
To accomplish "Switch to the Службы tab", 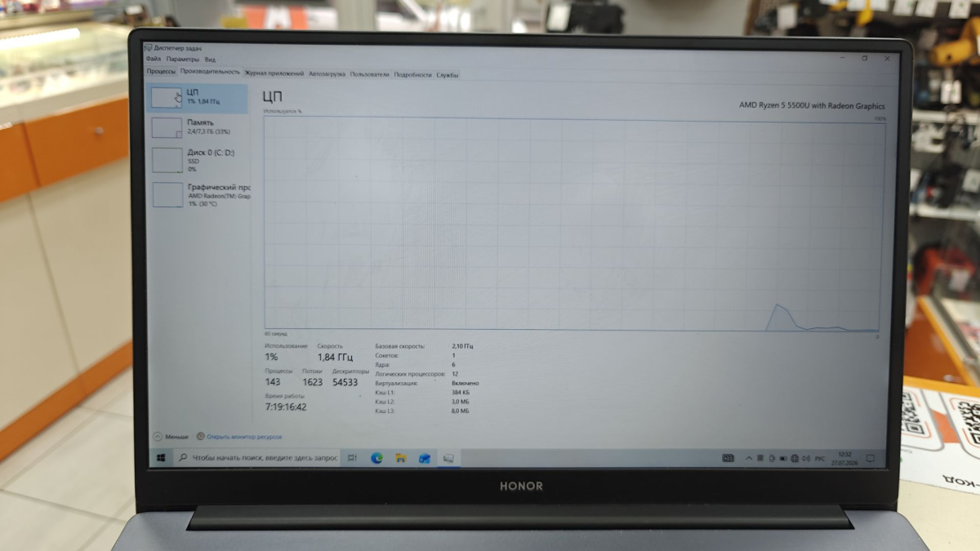I will click(x=447, y=75).
